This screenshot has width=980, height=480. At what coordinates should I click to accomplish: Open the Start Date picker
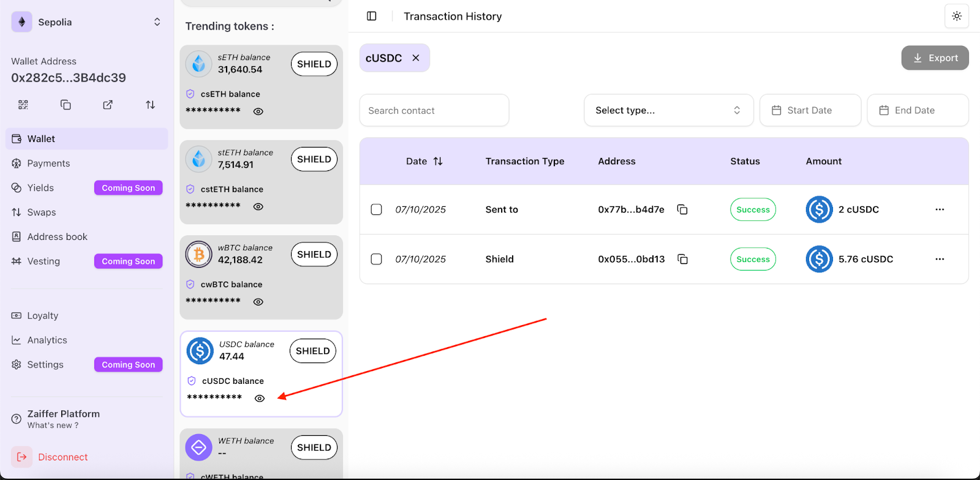click(810, 110)
